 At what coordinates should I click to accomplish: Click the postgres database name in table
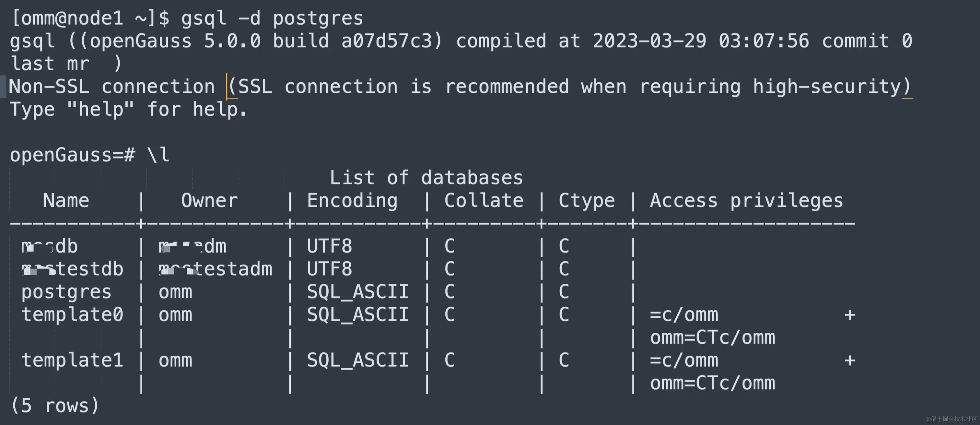(x=66, y=292)
